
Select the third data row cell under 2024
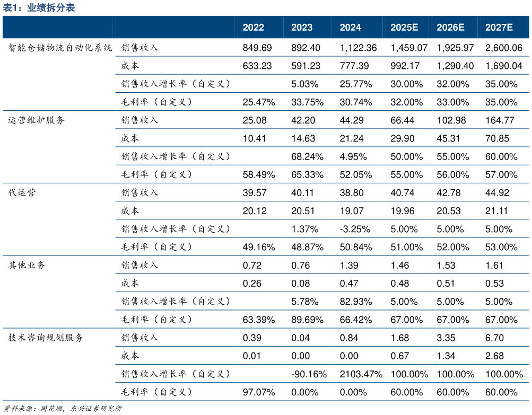coord(350,83)
